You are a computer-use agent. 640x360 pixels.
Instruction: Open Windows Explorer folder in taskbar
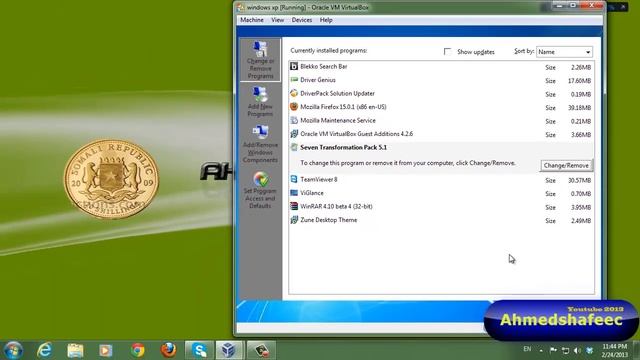pos(75,350)
